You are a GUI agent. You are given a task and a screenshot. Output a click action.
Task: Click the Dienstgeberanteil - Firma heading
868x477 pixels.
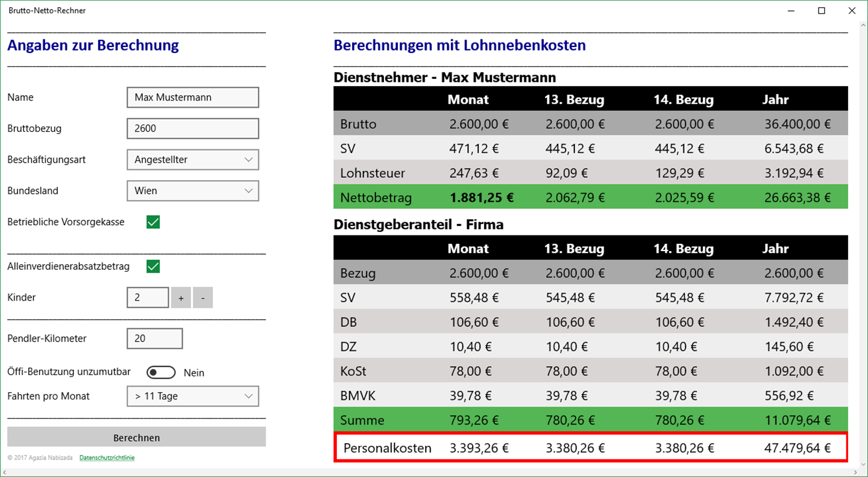(x=418, y=225)
